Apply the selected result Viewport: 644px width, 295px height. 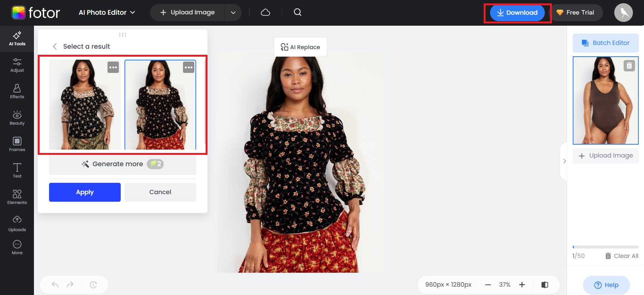[x=85, y=192]
